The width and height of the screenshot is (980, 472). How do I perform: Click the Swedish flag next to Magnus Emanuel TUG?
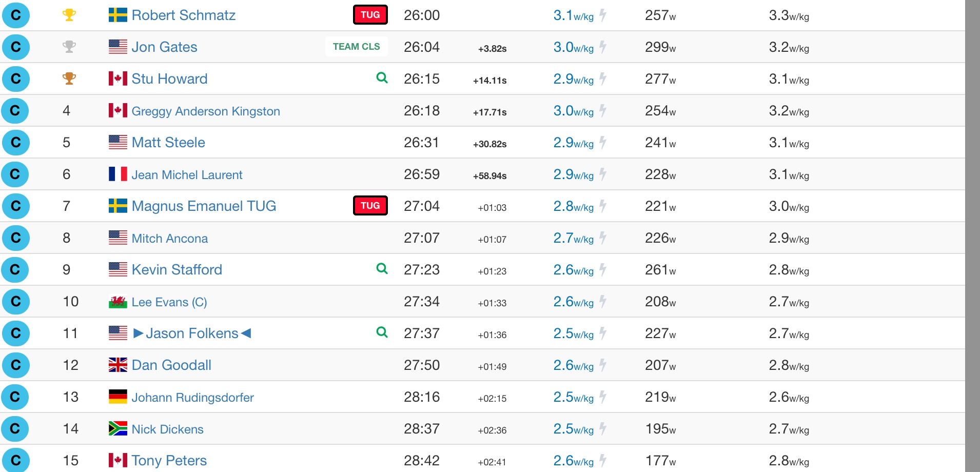point(118,206)
